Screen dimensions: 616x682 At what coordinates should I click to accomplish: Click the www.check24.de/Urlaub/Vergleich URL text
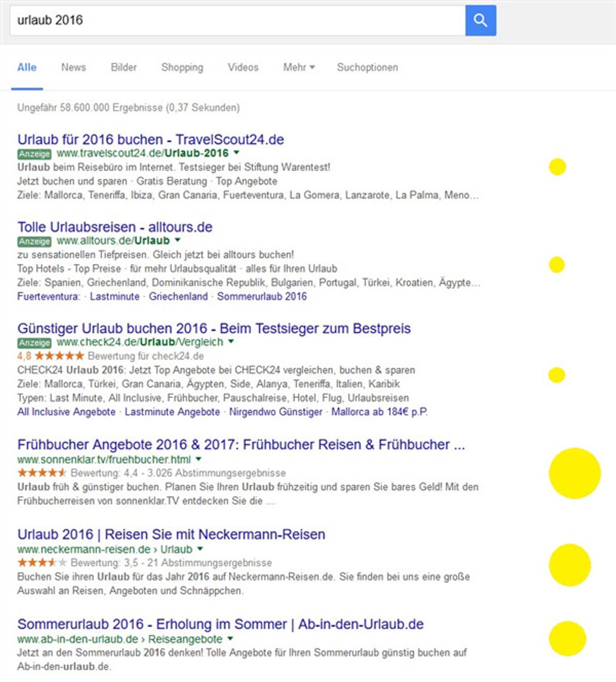pos(140,342)
